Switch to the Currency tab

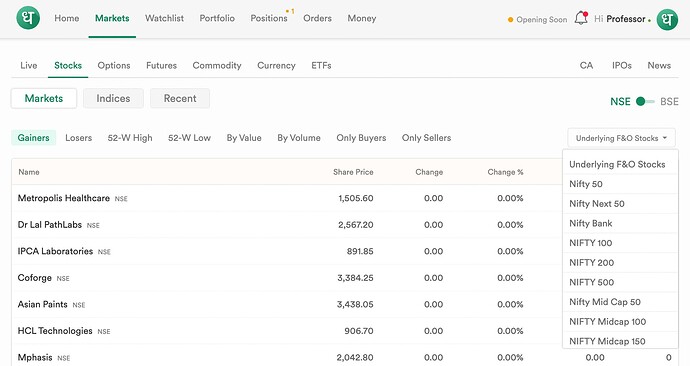click(x=276, y=66)
